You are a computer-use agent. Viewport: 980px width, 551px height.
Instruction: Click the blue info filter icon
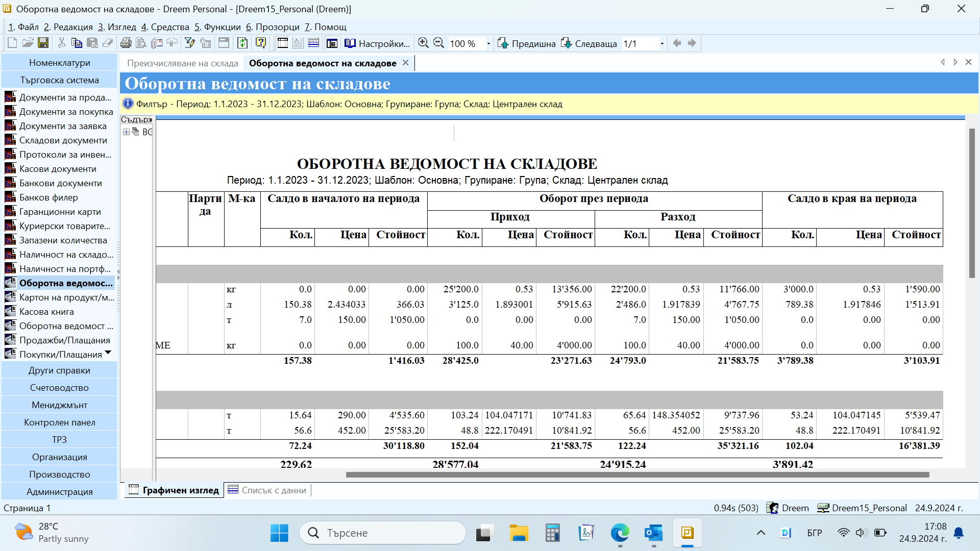[128, 104]
